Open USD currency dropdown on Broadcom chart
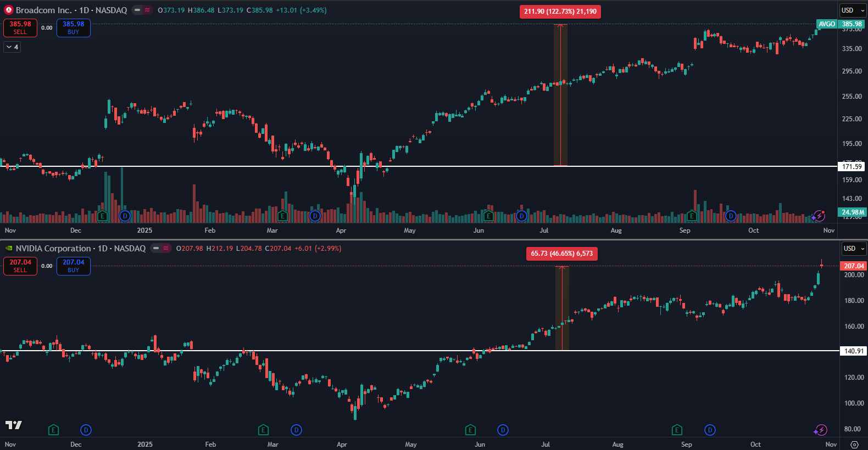The image size is (868, 450). click(x=853, y=10)
